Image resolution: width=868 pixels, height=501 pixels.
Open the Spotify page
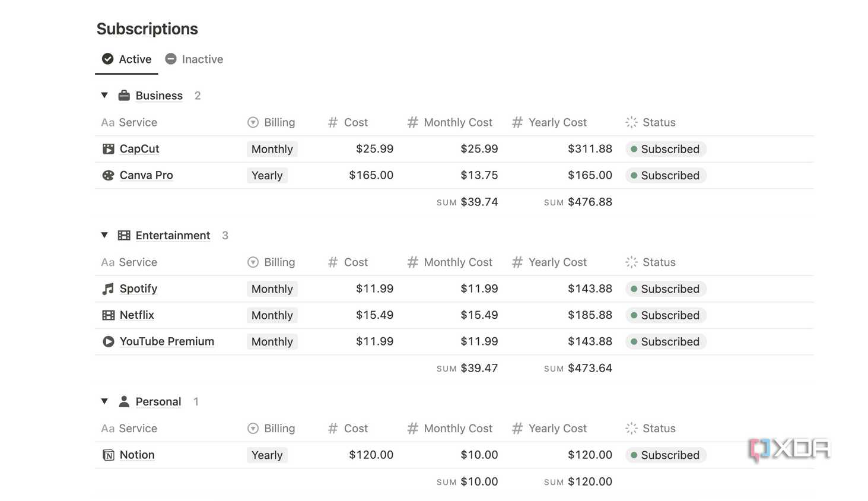pyautogui.click(x=138, y=288)
